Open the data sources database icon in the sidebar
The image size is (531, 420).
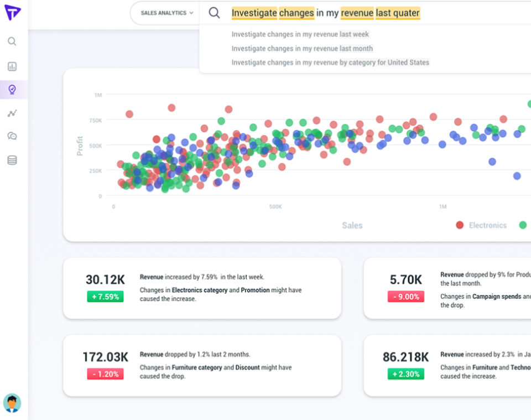(x=12, y=160)
